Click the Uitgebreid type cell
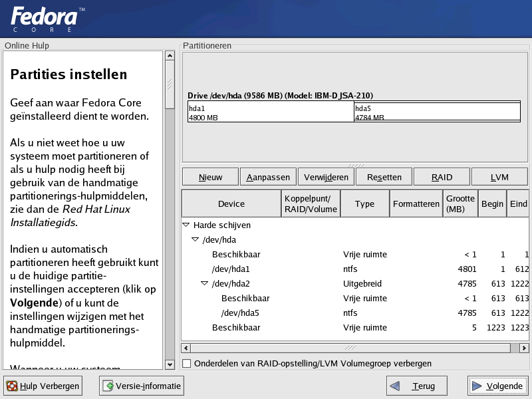 tap(362, 284)
